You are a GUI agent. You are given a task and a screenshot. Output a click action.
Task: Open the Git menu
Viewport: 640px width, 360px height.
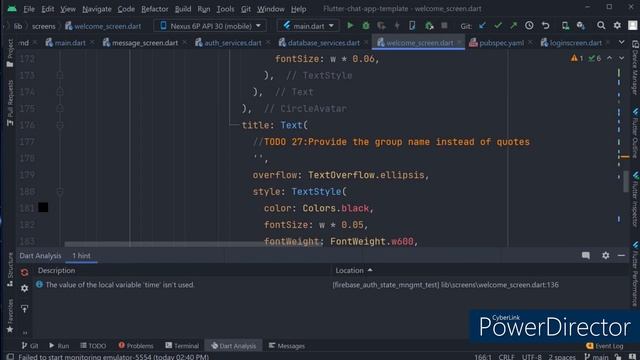coord(245,9)
